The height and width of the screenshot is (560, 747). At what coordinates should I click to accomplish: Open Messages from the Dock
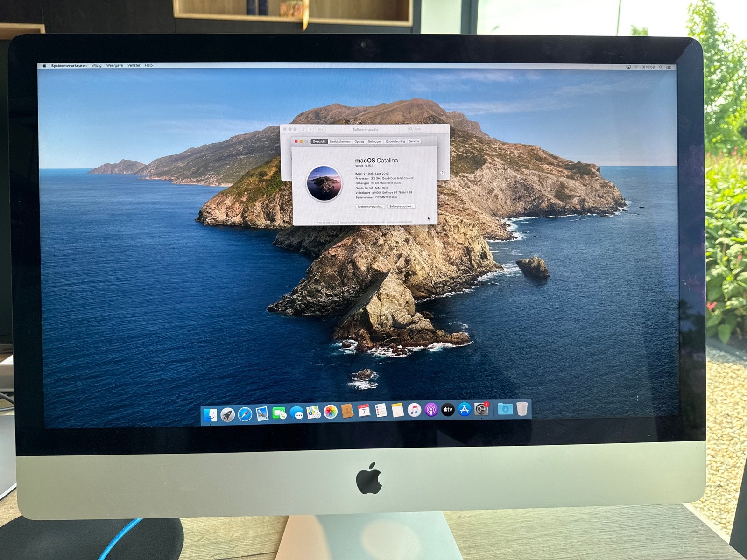click(296, 413)
